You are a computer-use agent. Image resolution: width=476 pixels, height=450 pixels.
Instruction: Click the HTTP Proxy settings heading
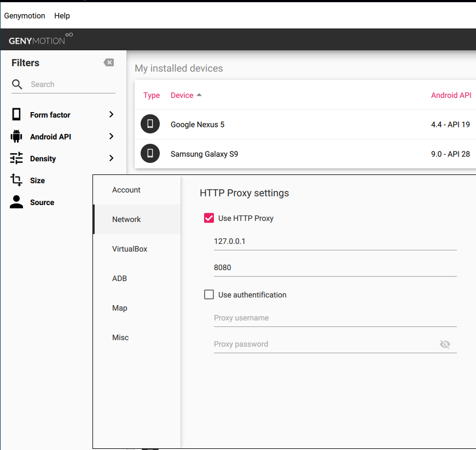[245, 193]
